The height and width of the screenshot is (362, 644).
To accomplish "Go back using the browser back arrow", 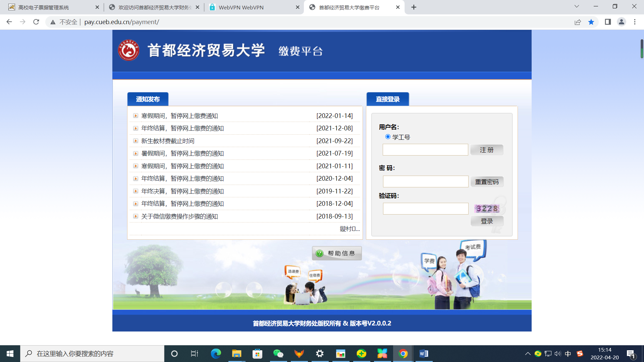I will [9, 22].
